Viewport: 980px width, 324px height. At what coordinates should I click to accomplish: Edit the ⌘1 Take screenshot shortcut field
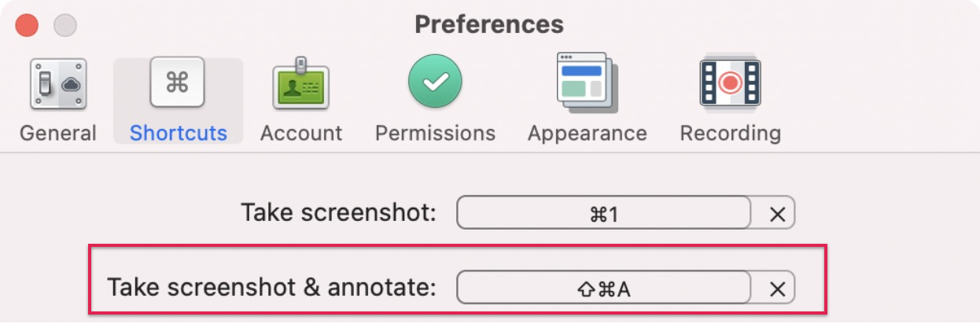pos(604,214)
